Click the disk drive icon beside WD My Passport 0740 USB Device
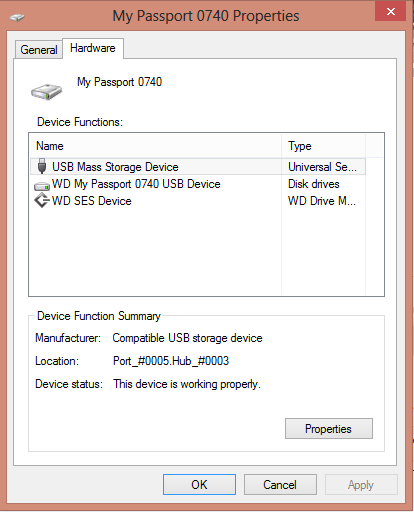Viewport: 414px width, 512px height. (x=42, y=185)
